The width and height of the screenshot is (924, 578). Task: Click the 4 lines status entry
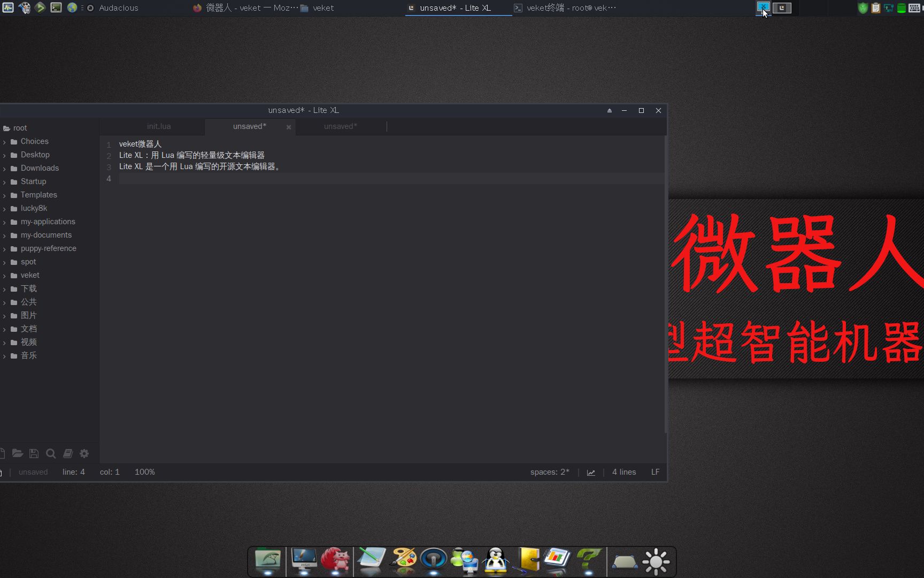624,472
